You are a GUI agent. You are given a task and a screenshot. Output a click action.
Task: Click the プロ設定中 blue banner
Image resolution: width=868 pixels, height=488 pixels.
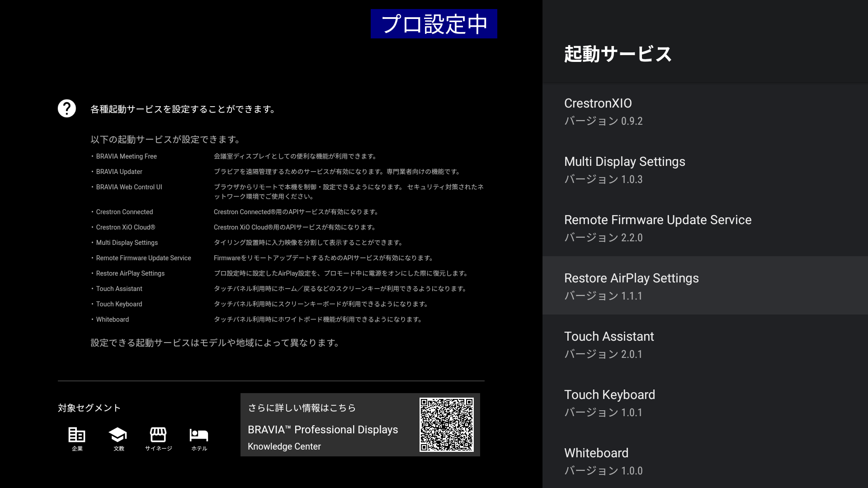pos(434,24)
